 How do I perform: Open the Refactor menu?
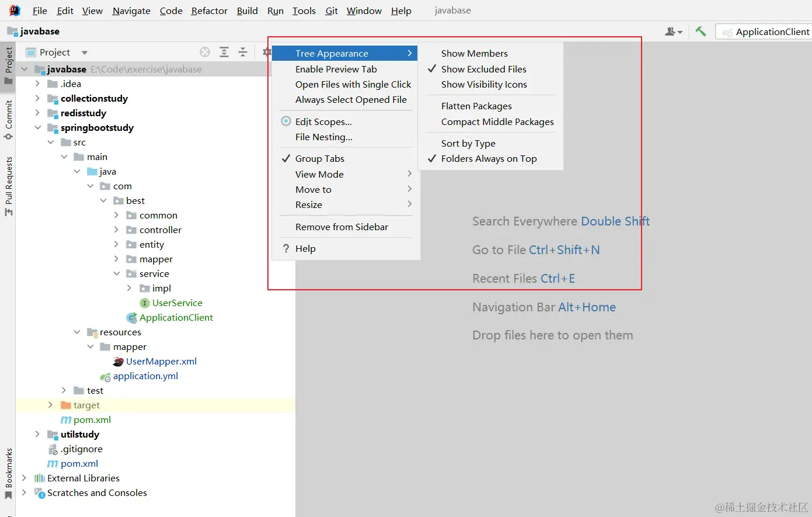tap(210, 11)
